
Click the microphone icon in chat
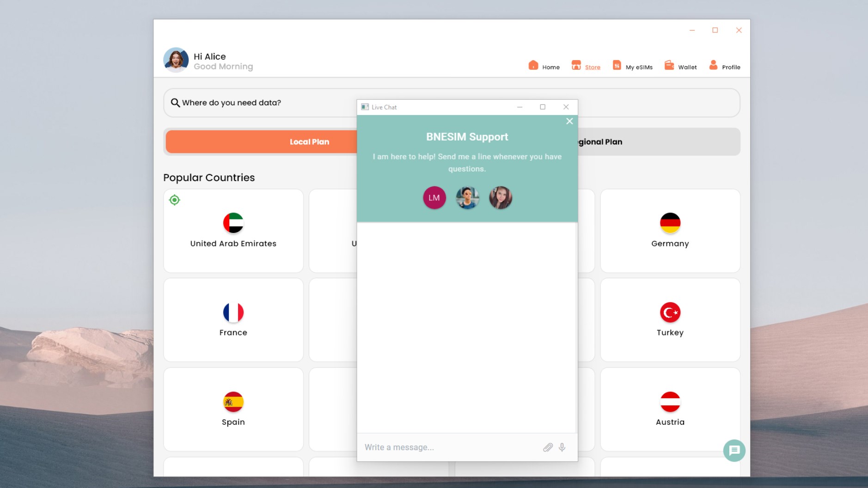point(562,447)
